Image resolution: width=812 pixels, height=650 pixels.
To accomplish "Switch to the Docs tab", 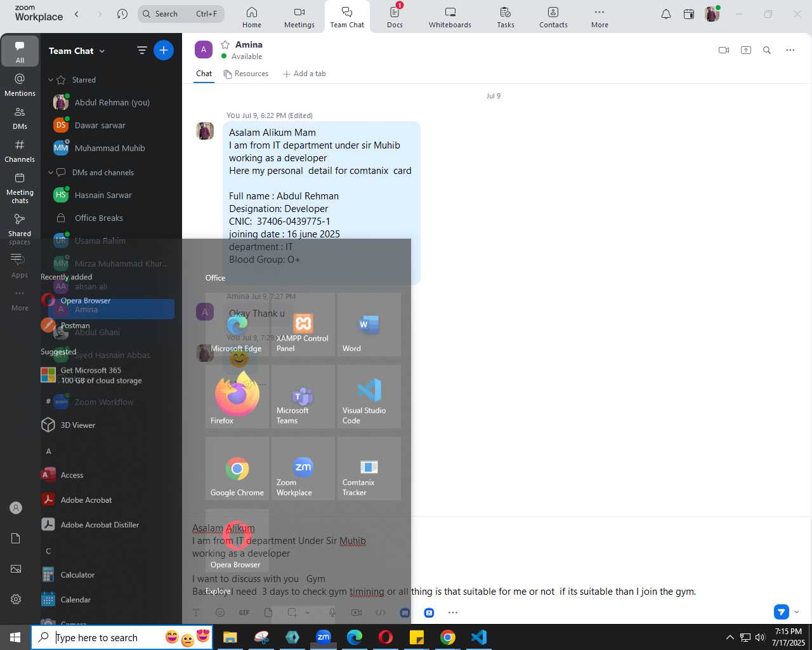I will (395, 17).
